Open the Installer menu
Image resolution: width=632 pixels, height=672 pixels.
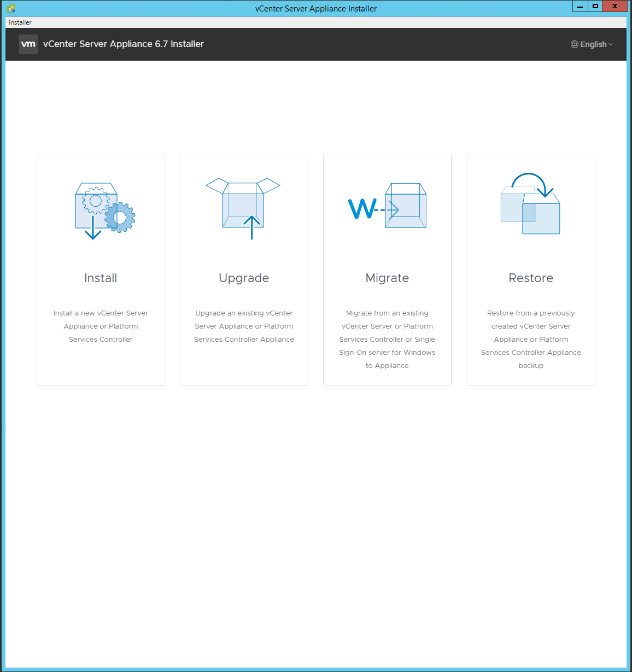[20, 22]
